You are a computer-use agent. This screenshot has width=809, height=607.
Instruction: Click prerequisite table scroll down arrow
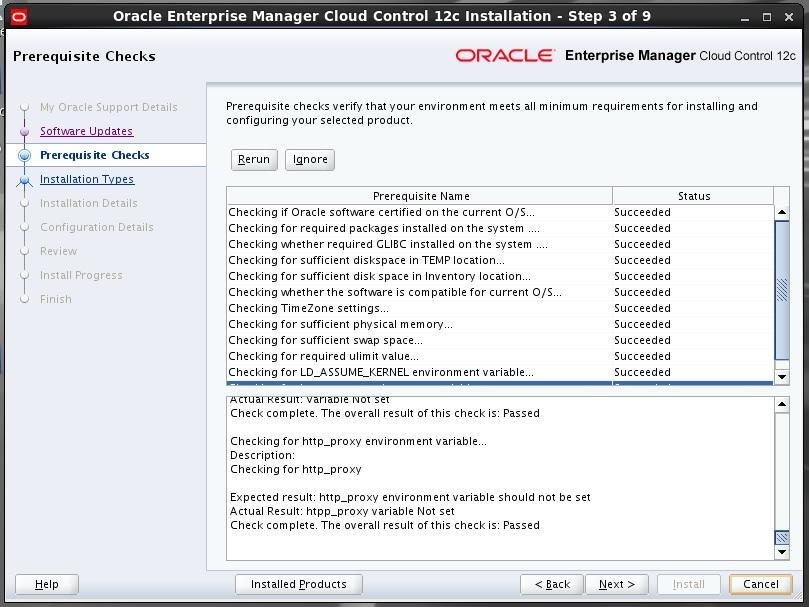(782, 377)
